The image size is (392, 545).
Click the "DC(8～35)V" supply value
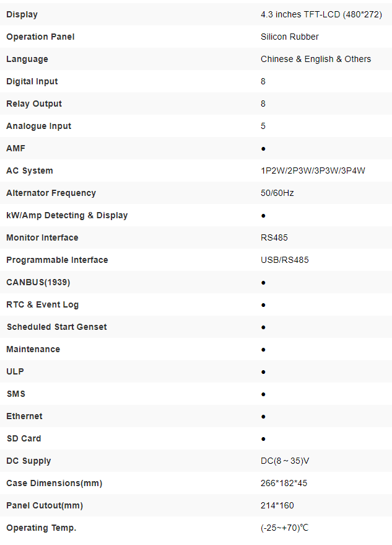(x=285, y=461)
